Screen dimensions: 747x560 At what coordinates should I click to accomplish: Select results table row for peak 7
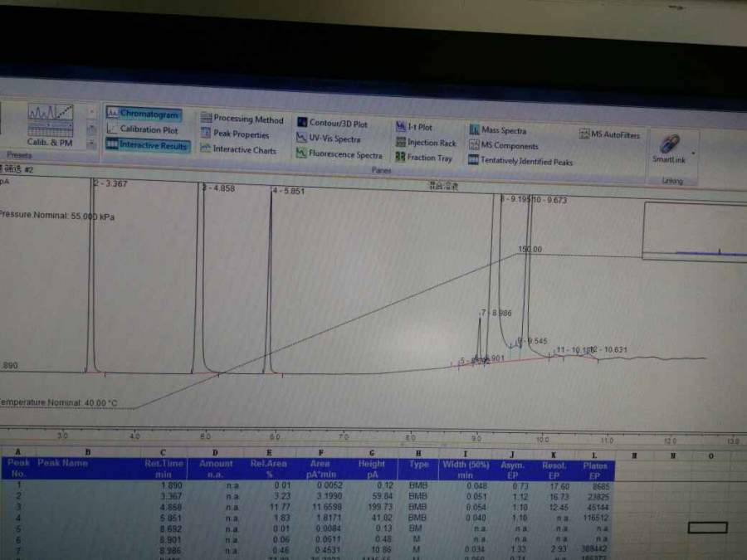pyautogui.click(x=307, y=551)
